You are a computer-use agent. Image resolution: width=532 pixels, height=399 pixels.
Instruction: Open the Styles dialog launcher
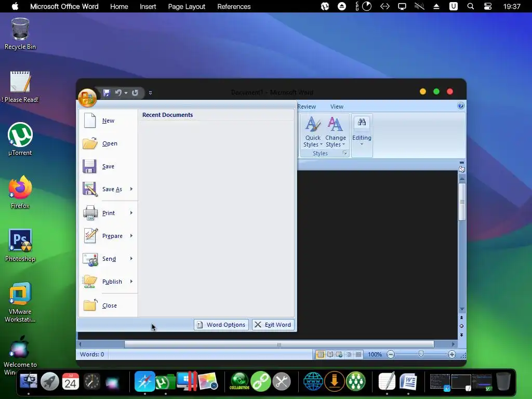click(345, 153)
